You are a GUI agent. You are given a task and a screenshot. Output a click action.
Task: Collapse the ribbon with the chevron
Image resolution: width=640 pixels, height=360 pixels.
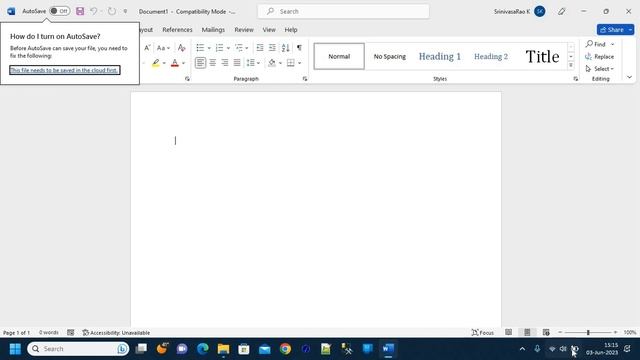point(629,77)
